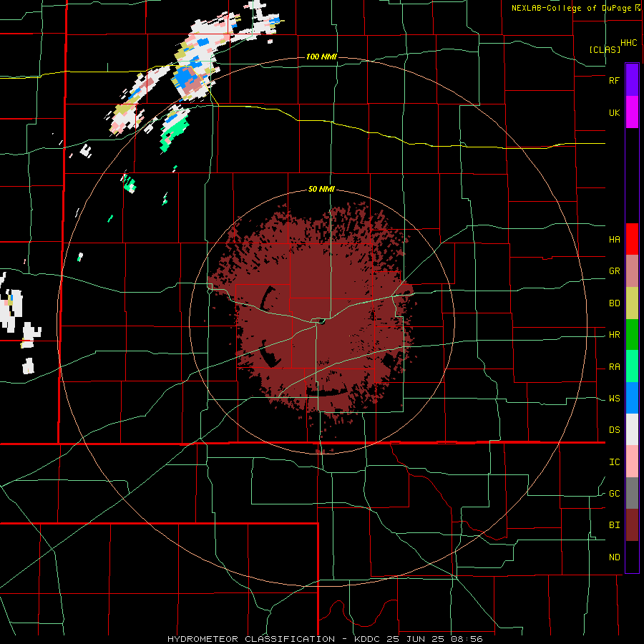Click the magenta UK legend swatch
The width and height of the screenshot is (644, 644).
click(632, 112)
